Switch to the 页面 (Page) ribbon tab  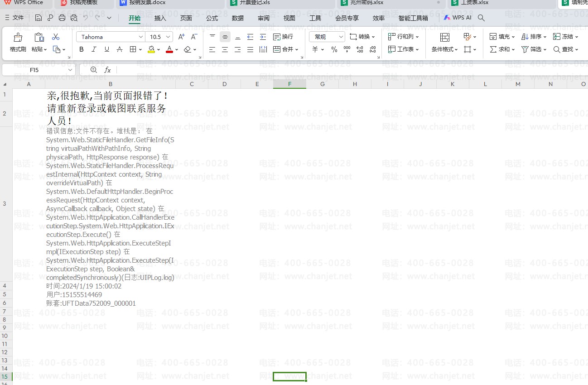tap(186, 18)
